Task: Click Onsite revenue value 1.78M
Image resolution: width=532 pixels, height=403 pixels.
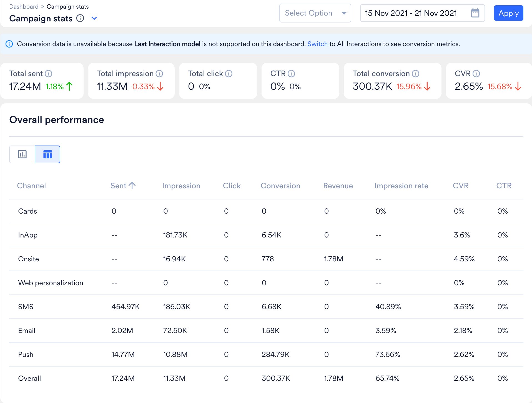Action: coord(333,259)
